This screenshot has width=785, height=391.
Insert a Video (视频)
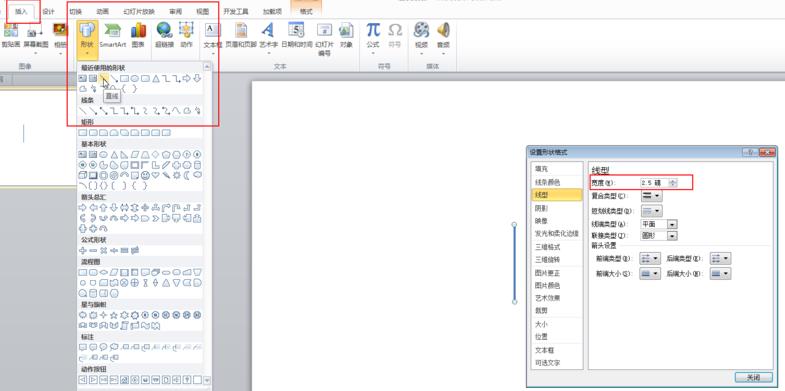tap(422, 38)
